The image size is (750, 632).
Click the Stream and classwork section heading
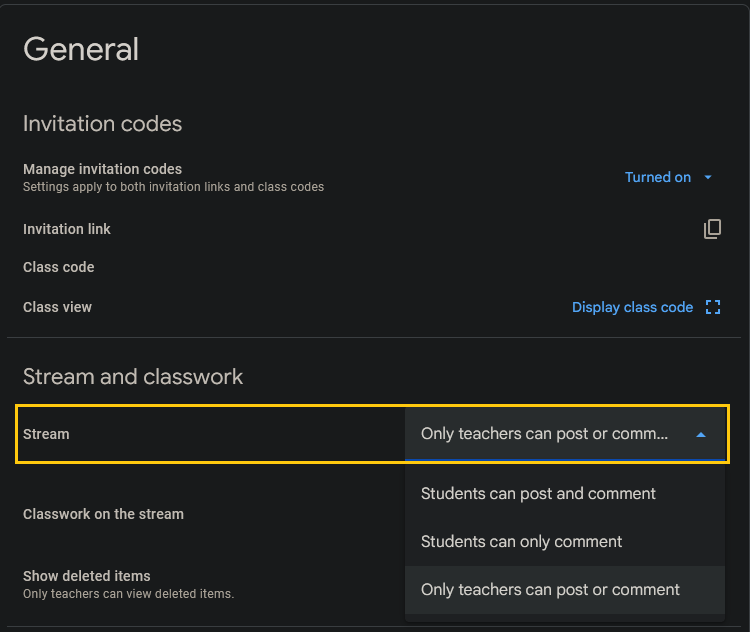pos(133,377)
